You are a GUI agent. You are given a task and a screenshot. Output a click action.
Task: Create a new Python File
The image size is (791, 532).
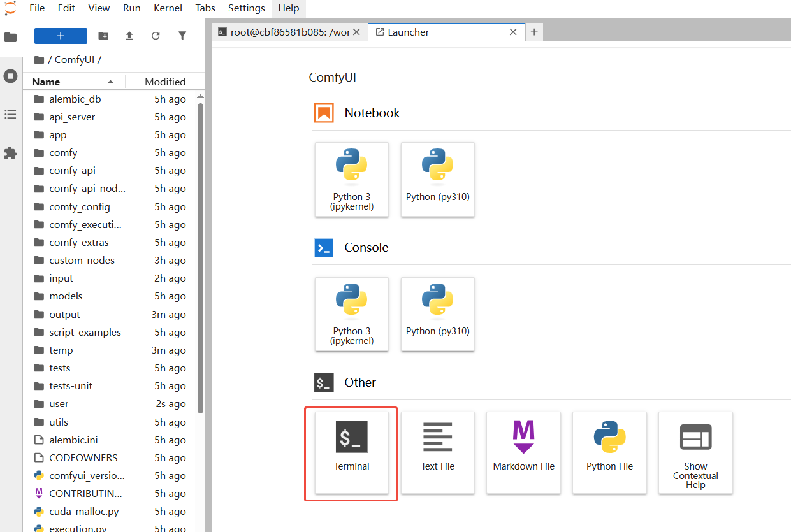click(x=609, y=452)
